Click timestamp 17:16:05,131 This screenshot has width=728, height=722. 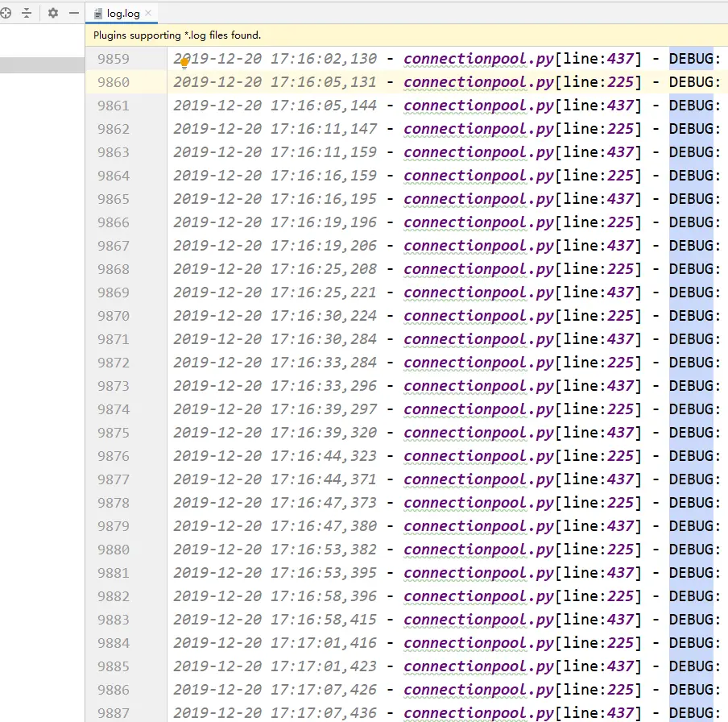[x=324, y=82]
